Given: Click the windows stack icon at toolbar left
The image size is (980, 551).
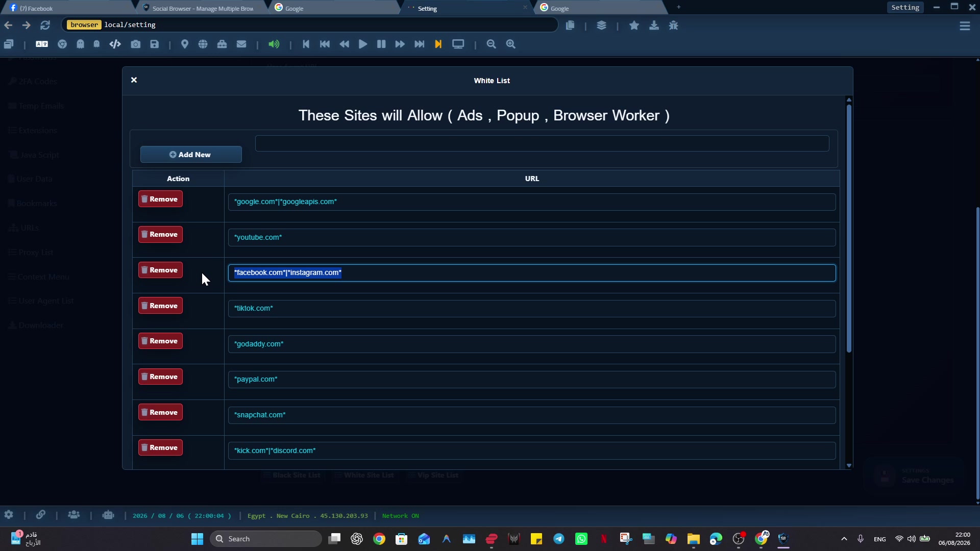Looking at the screenshot, I should pyautogui.click(x=9, y=44).
